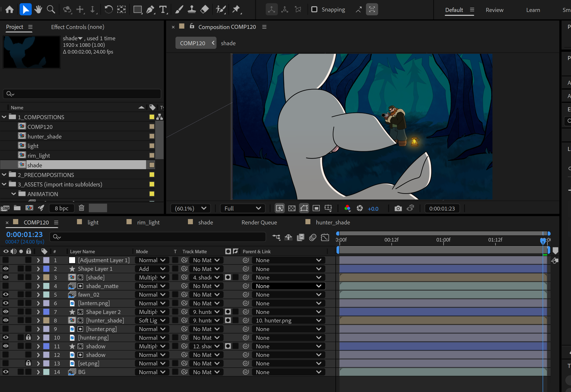Viewport: 571px width, 392px height.
Task: Open the magnification 60.1% dropdown
Action: 190,208
